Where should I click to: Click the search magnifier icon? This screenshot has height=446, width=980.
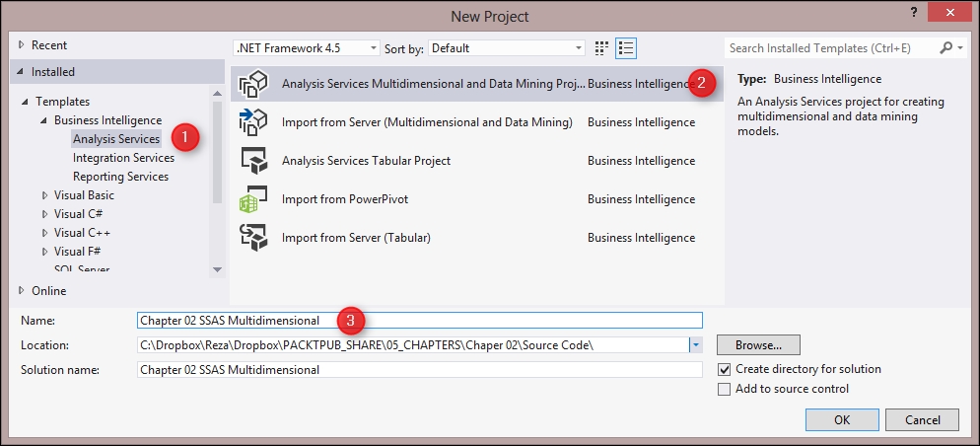(x=946, y=47)
